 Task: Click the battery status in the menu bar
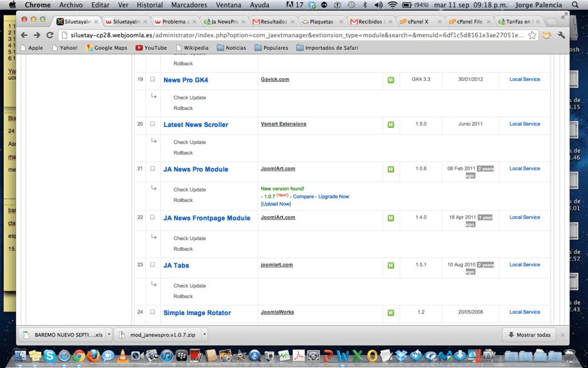point(415,5)
